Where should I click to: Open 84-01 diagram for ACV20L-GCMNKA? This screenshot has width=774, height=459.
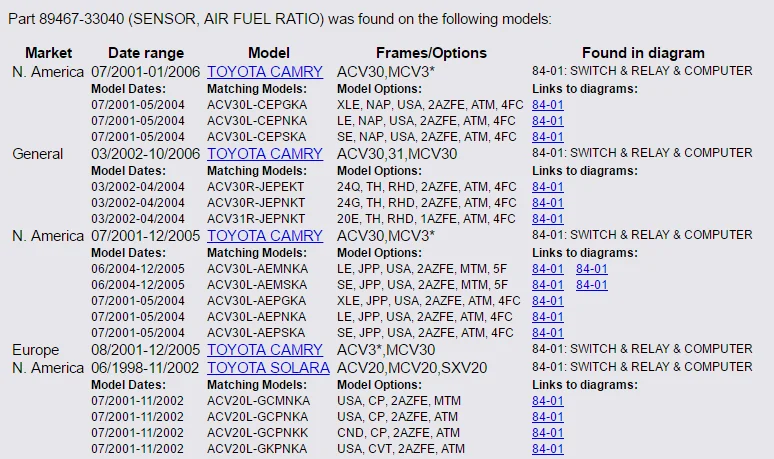547,401
